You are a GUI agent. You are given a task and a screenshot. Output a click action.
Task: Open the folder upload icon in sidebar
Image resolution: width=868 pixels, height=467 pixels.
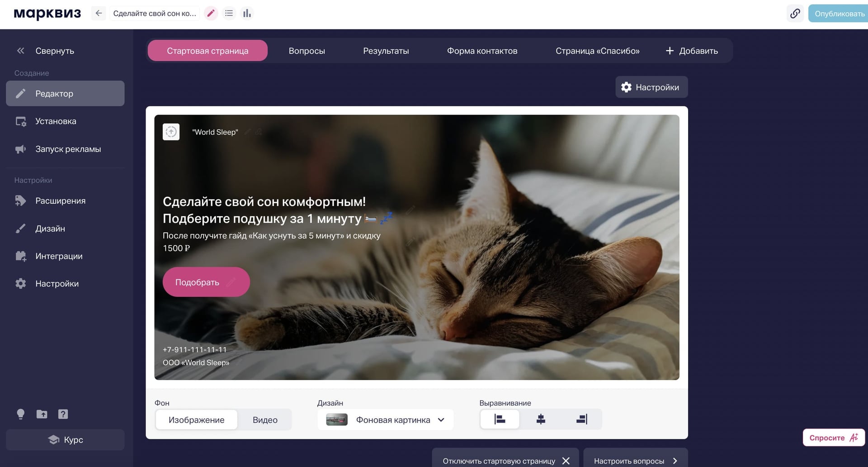[42, 414]
